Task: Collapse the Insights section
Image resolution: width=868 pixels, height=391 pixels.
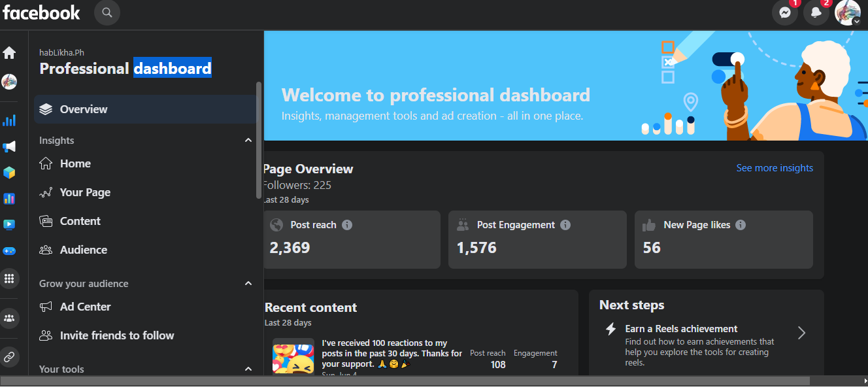Action: pyautogui.click(x=248, y=140)
